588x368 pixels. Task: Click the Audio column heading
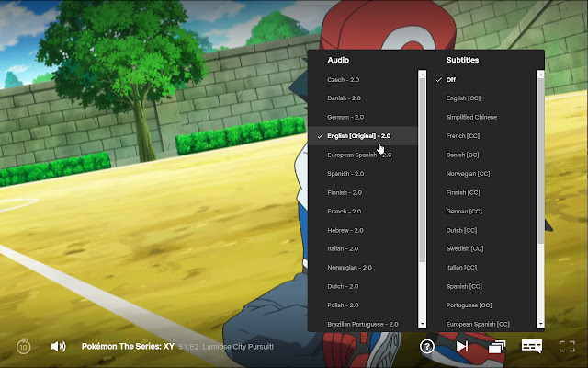[x=338, y=60]
